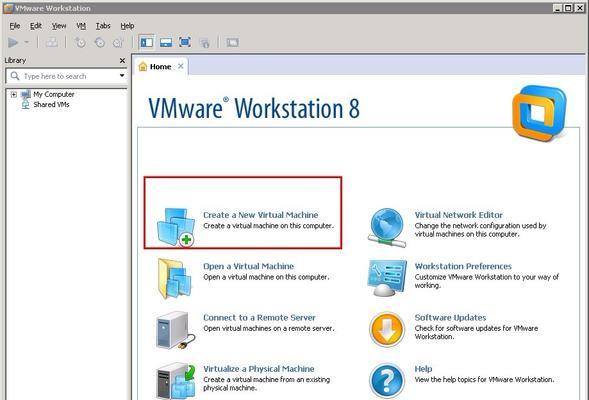Click the Take Snapshot toolbar icon
The height and width of the screenshot is (400, 589).
80,42
